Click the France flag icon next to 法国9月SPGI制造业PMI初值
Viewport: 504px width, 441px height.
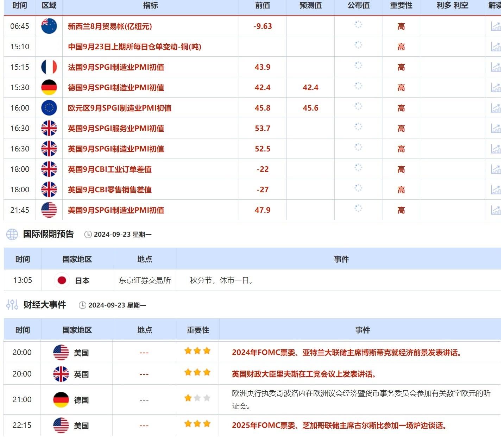pyautogui.click(x=49, y=67)
